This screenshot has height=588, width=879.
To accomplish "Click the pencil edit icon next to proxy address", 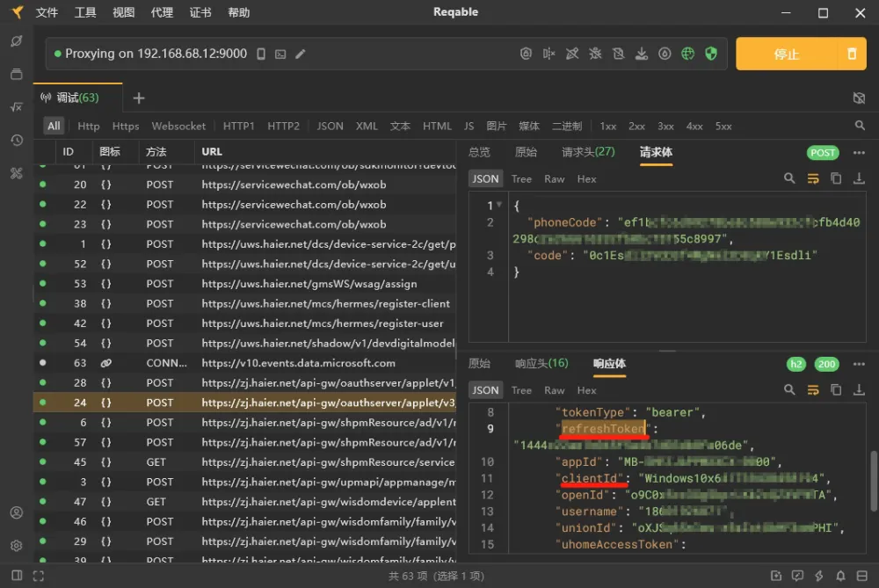I will coord(301,54).
